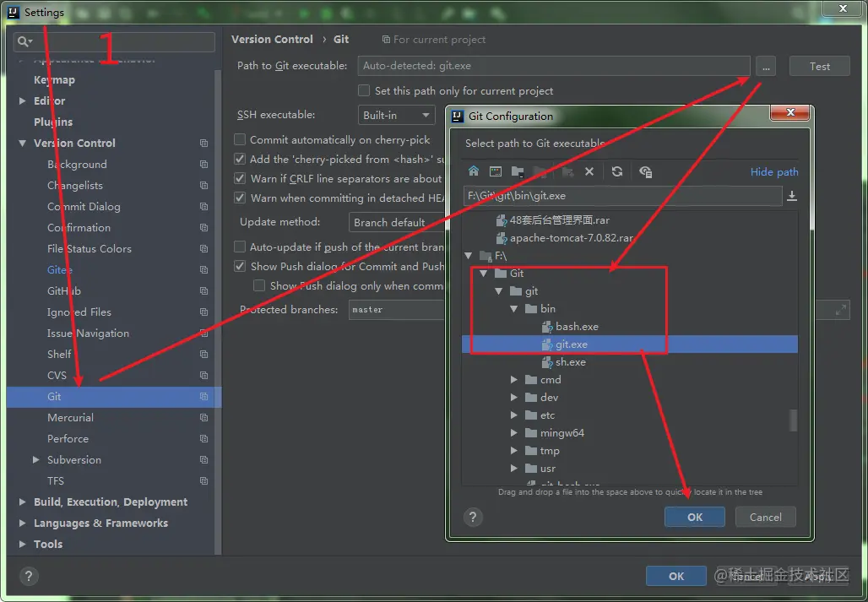Toggle 'Warn when committing in detached HEAD'
This screenshot has width=868, height=602.
[240, 198]
